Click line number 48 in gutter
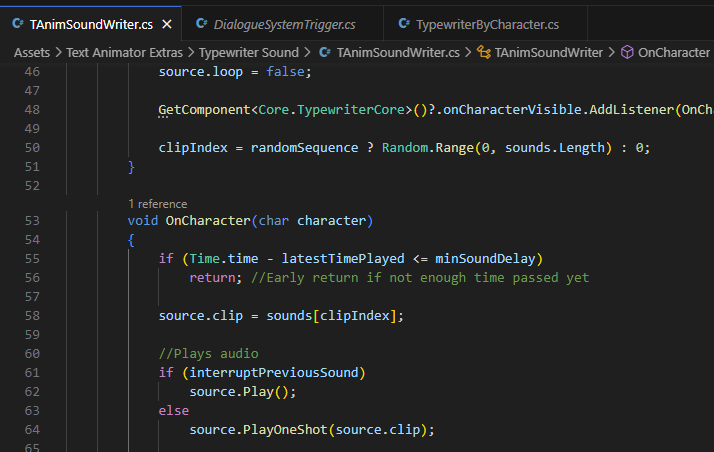 (x=32, y=110)
